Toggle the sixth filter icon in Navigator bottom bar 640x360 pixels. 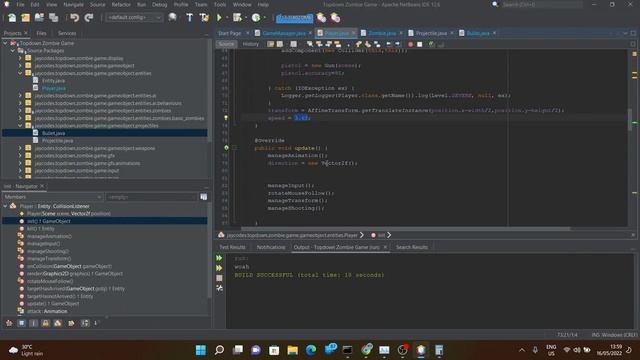[x=71, y=323]
